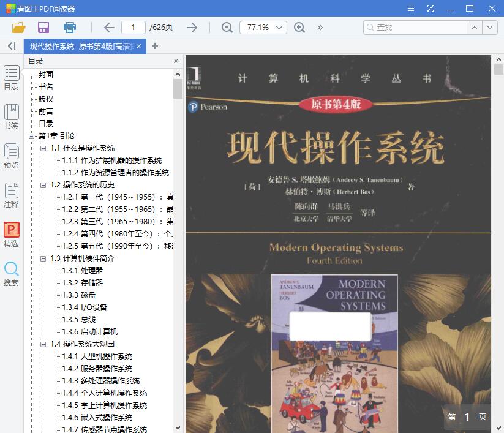Open 1.3.6 启动计算机 entry

[89, 332]
